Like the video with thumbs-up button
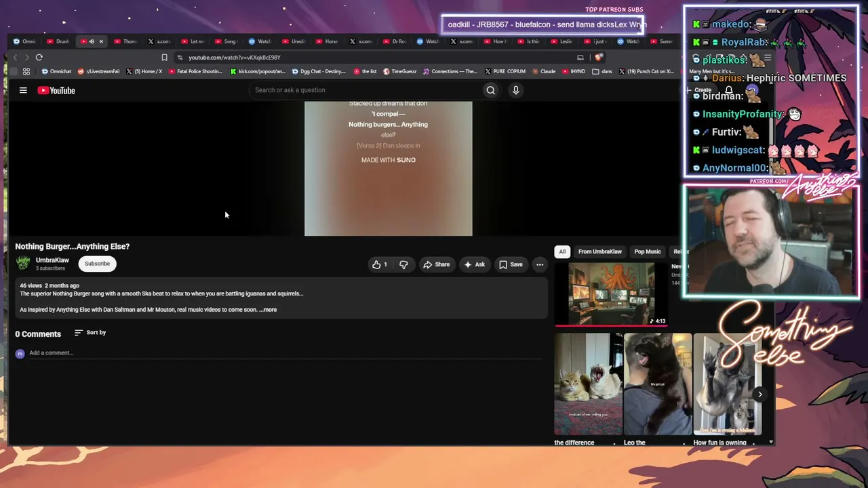Screen dimensions: 868x488 click(380, 264)
